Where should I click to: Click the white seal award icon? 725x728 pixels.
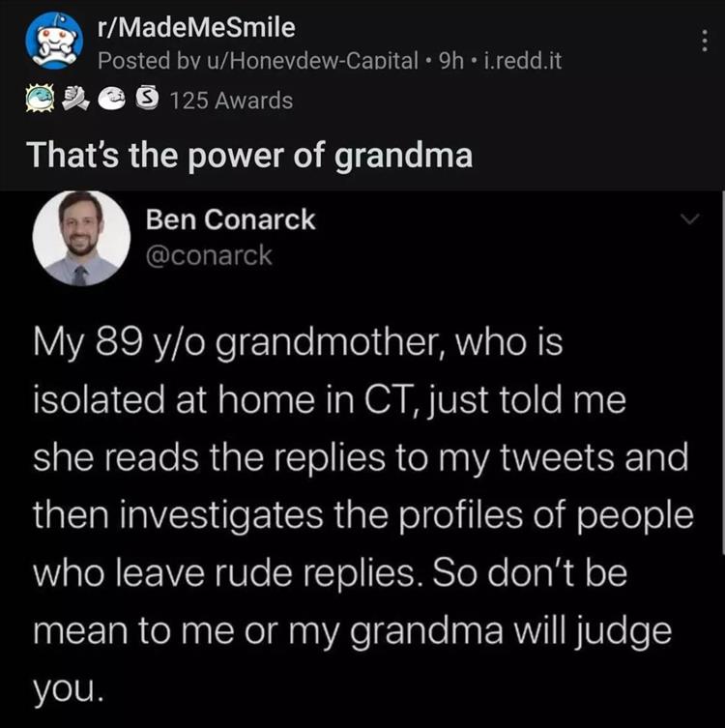114,100
